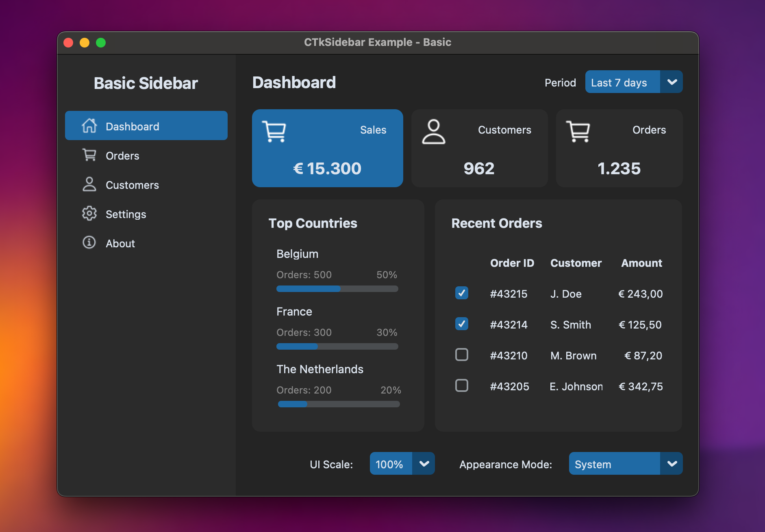Click the 'France' country label
The height and width of the screenshot is (532, 765).
click(294, 311)
